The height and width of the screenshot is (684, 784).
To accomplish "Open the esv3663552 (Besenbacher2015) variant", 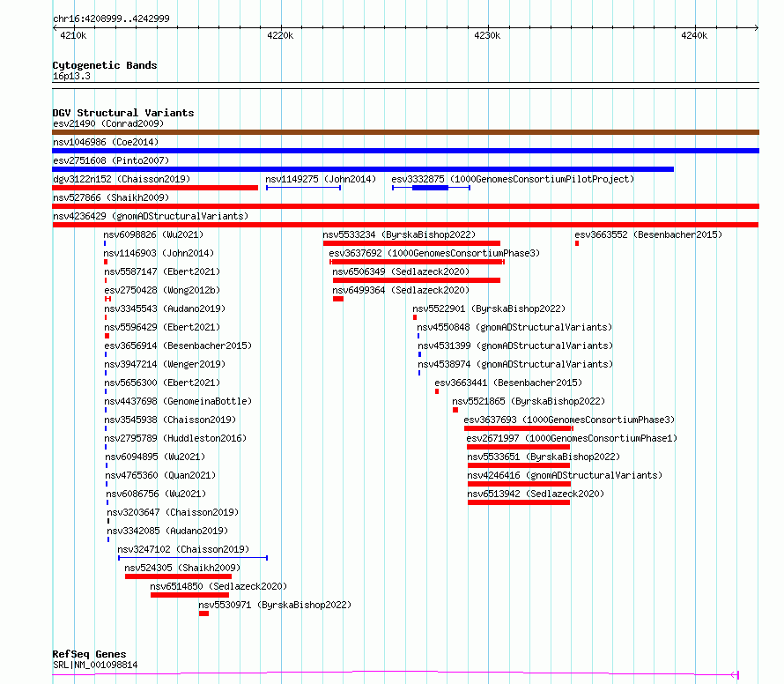I will [648, 234].
